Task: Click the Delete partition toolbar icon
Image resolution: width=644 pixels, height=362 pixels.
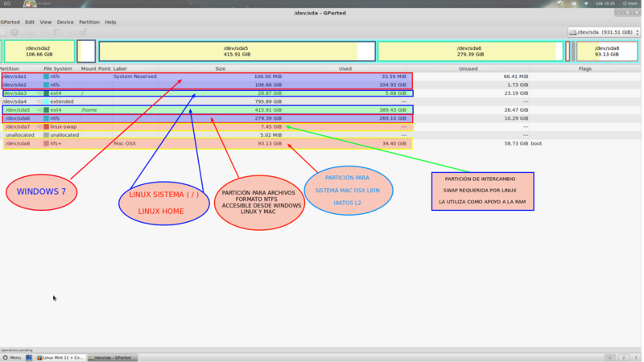Action: [x=14, y=32]
